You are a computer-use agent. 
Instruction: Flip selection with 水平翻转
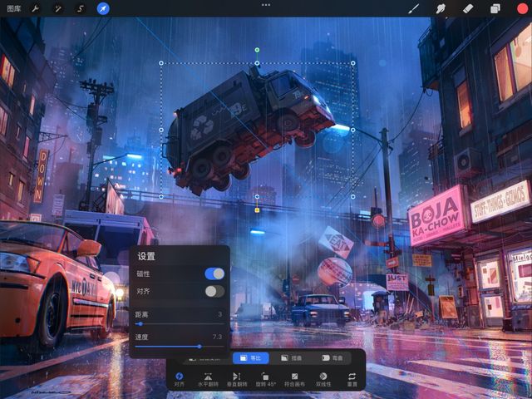click(208, 379)
